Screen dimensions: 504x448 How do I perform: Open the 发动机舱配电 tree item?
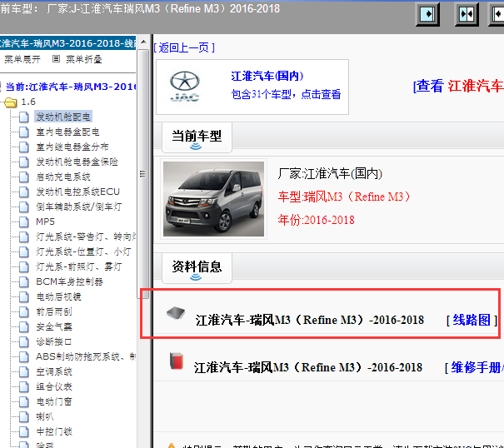click(x=63, y=117)
